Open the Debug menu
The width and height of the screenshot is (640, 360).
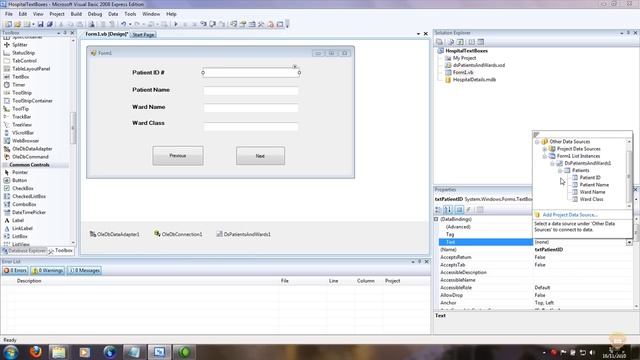(x=95, y=14)
